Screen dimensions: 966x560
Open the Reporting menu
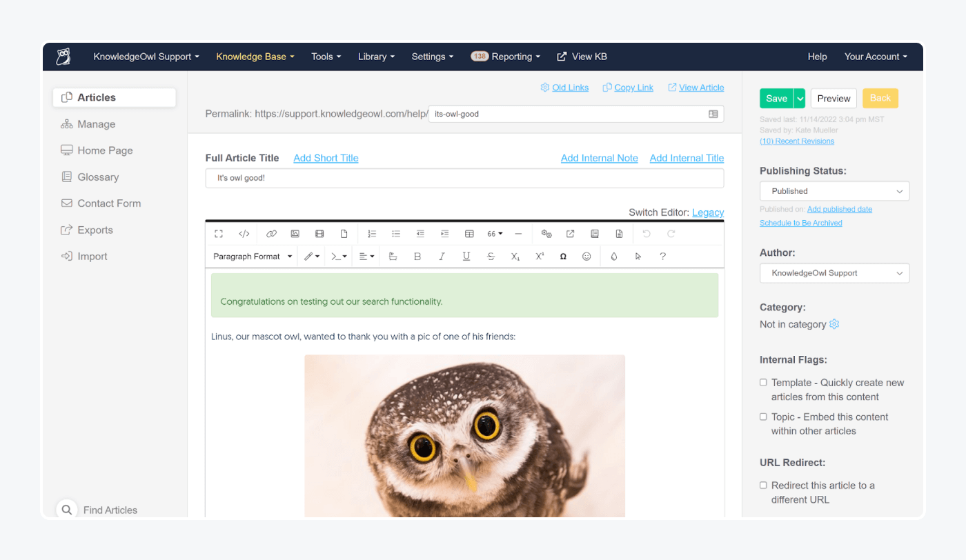click(x=505, y=57)
